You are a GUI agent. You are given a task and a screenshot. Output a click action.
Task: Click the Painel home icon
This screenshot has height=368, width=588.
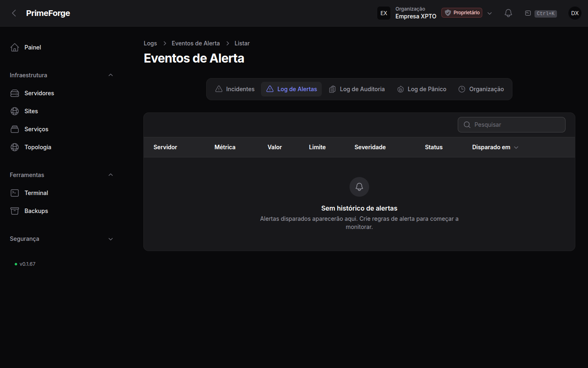[x=15, y=47]
